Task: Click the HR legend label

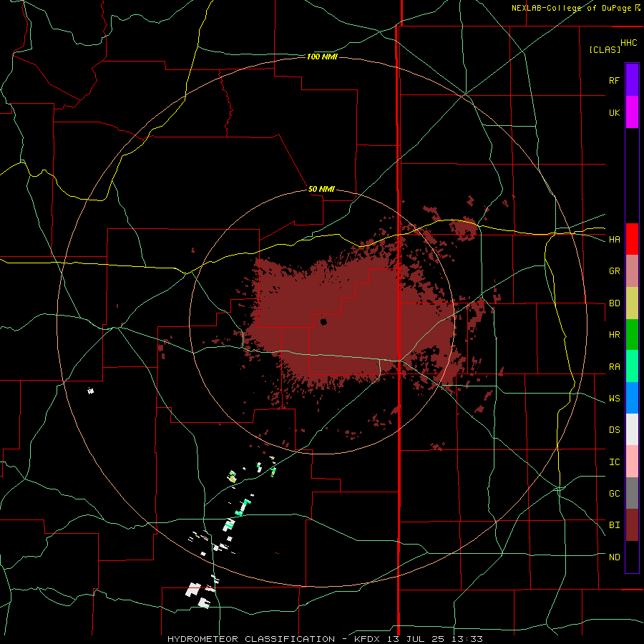Action: pos(614,335)
